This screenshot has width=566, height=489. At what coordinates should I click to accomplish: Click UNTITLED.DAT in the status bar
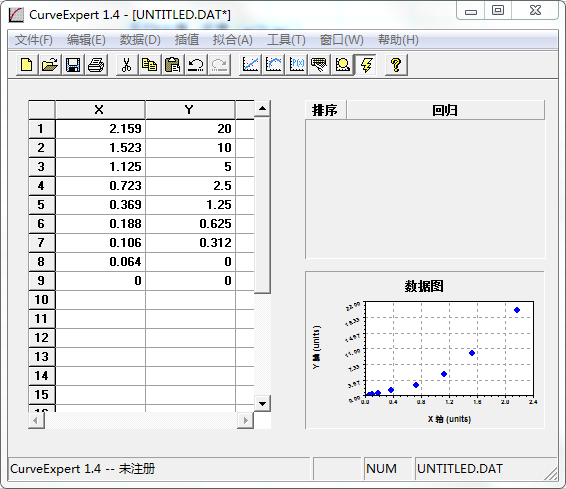[x=460, y=469]
